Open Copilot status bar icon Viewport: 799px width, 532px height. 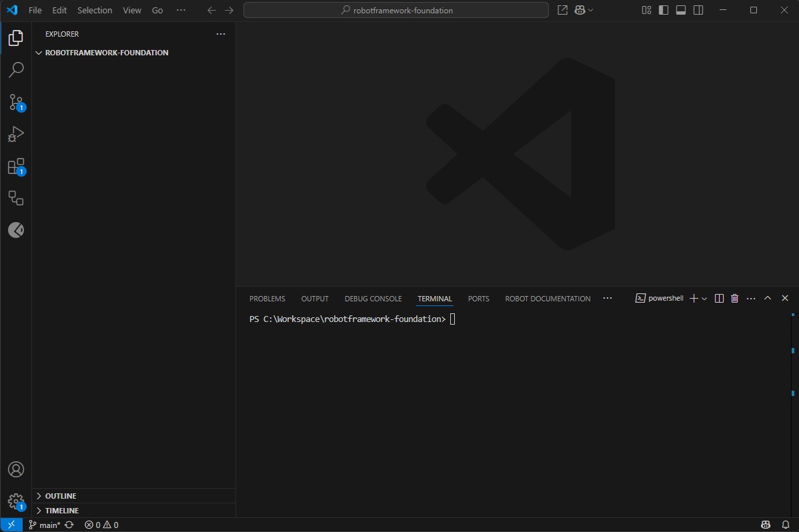(x=766, y=525)
